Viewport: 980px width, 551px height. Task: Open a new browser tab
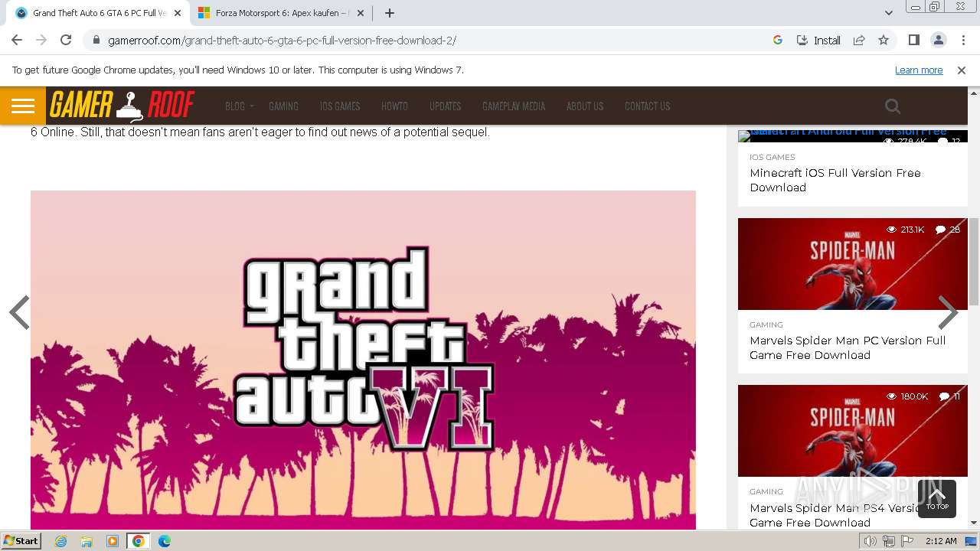(x=390, y=13)
